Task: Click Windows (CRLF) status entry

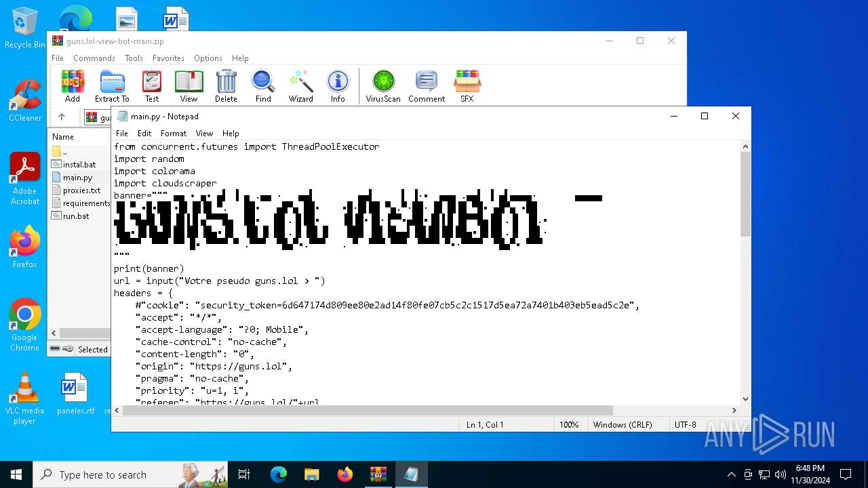Action: pos(623,425)
